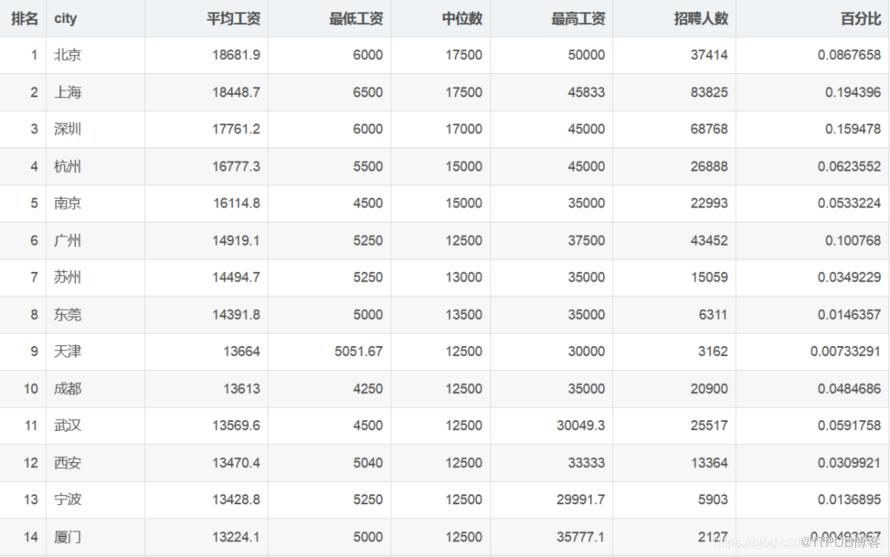Click average salary value 18681.9
This screenshot has height=557, width=890.
(236, 55)
